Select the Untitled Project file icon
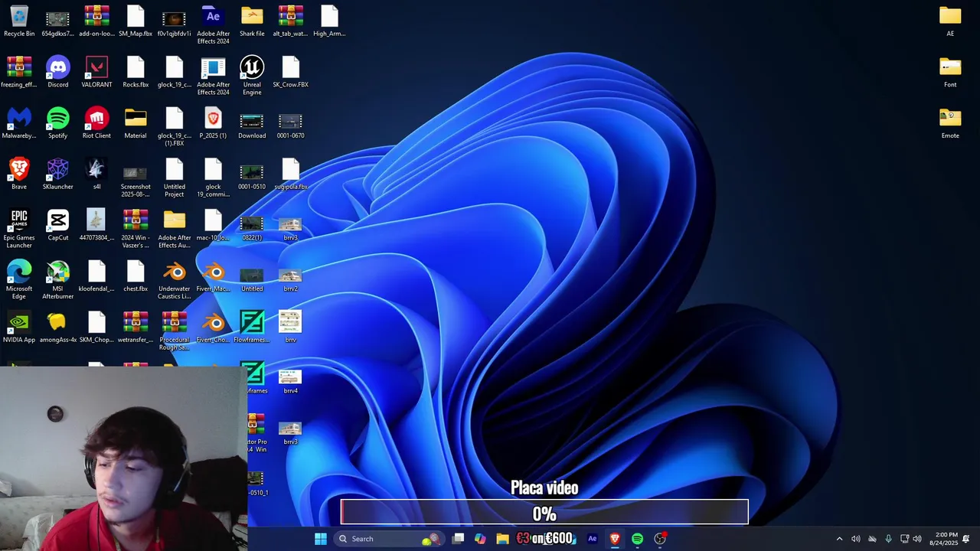The height and width of the screenshot is (551, 980). click(x=174, y=178)
